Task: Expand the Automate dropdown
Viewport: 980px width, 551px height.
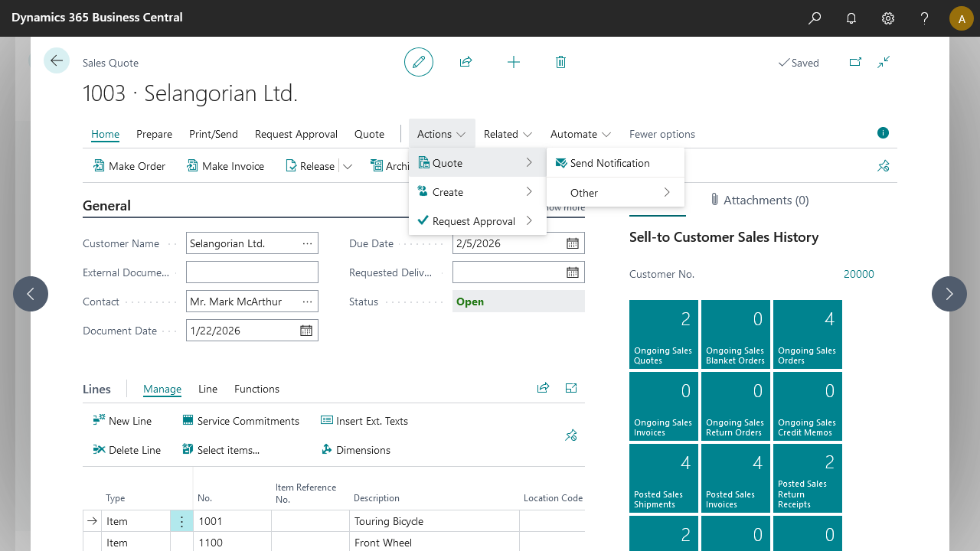Action: [580, 134]
